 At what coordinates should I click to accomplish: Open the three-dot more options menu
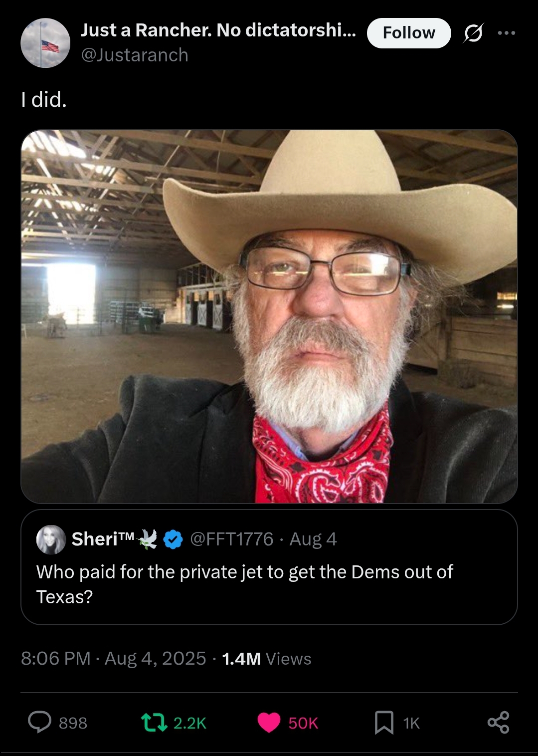click(x=507, y=33)
